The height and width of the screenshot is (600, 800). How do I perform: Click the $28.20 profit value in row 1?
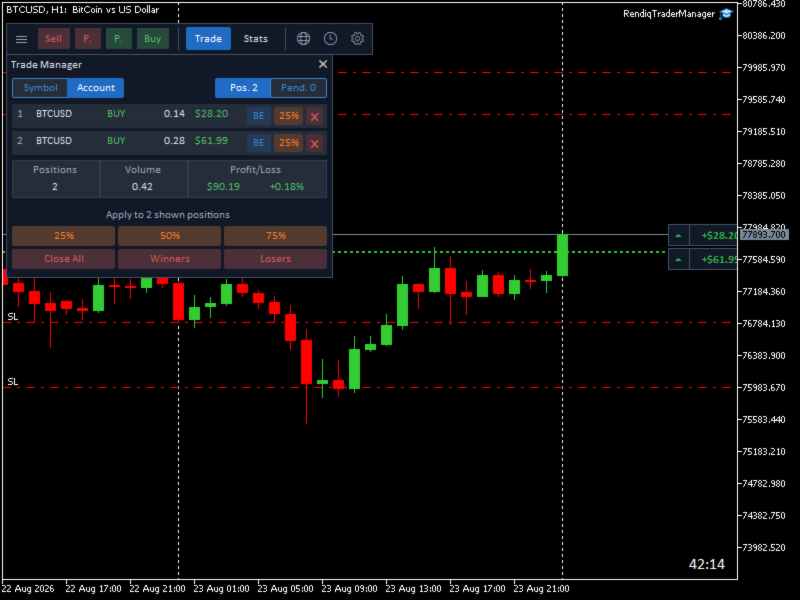(x=211, y=114)
